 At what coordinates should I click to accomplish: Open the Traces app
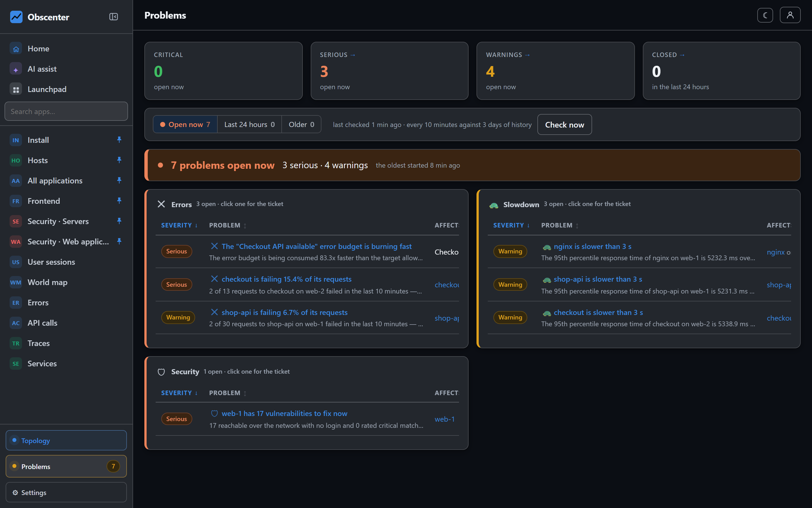point(66,343)
